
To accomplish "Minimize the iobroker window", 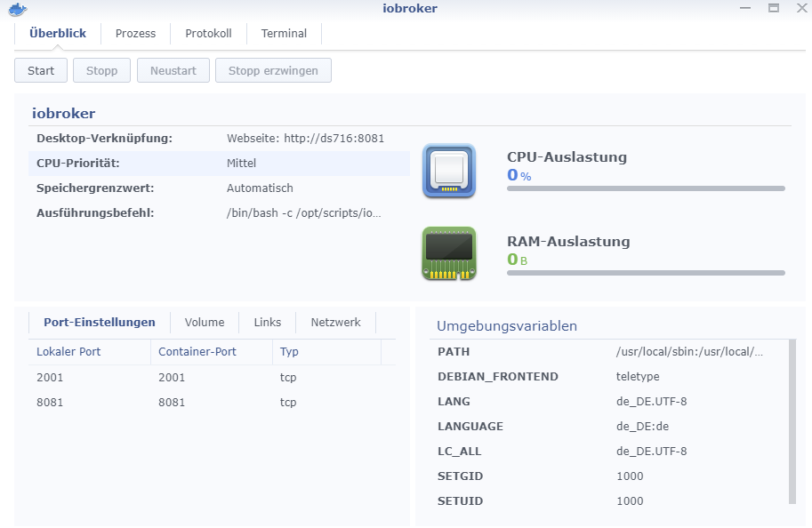I will [x=745, y=8].
